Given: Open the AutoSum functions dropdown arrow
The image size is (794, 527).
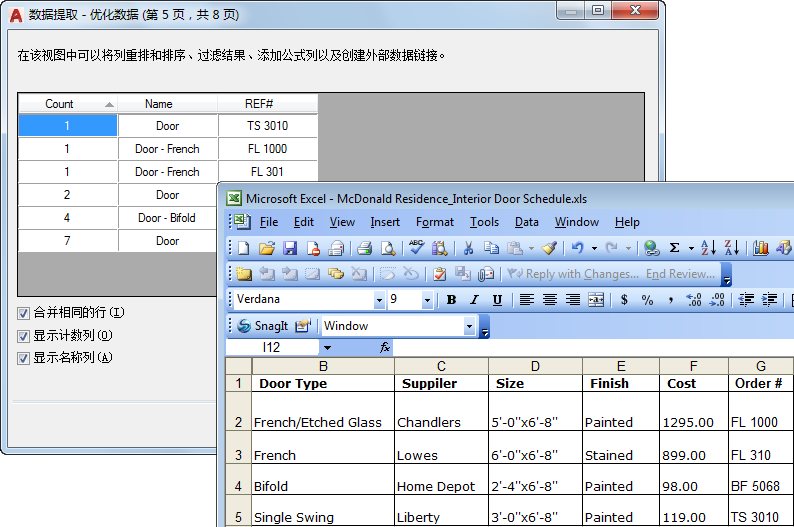Looking at the screenshot, I should pos(691,249).
